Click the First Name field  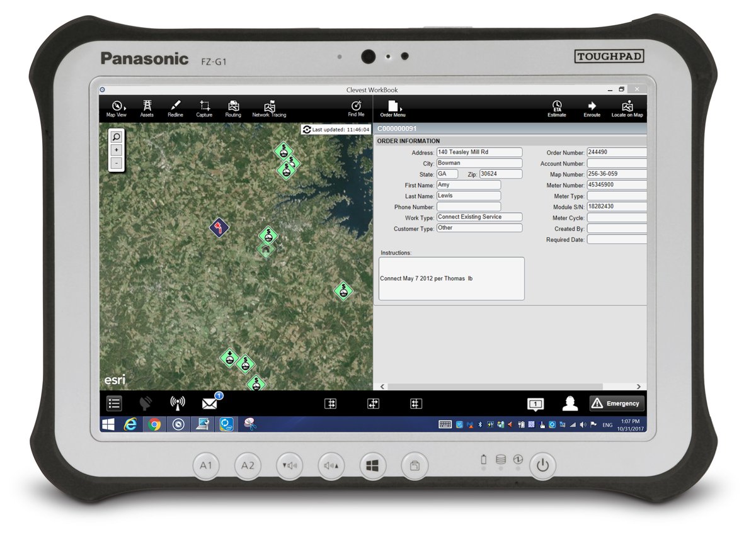(468, 185)
